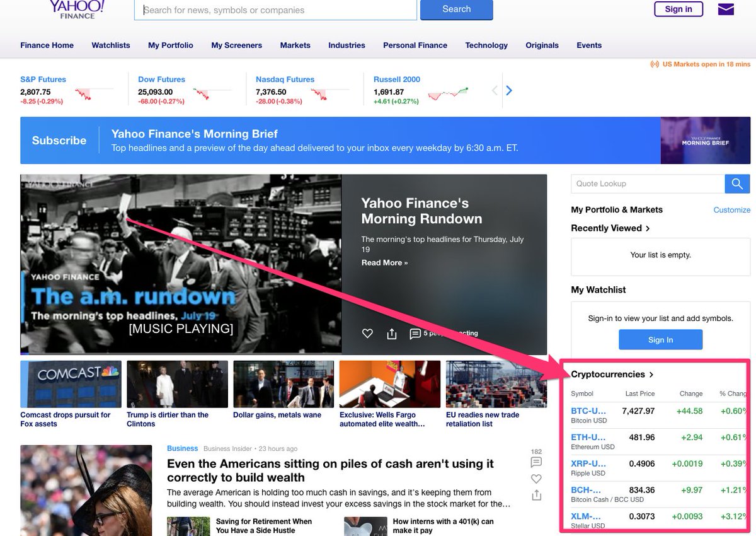
Task: Open BTC-USD Bitcoin symbol link
Action: pos(588,411)
